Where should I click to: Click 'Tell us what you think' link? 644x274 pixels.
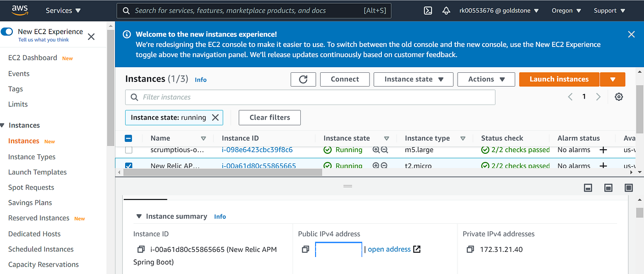tap(44, 40)
